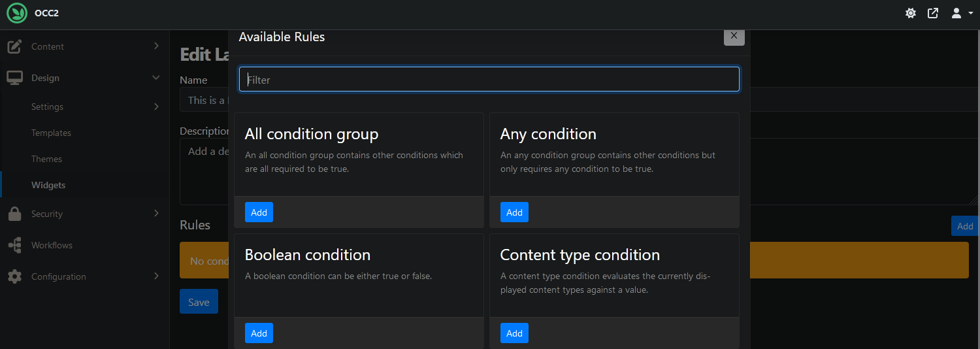
Task: Click the Configuration gear icon
Action: 14,276
